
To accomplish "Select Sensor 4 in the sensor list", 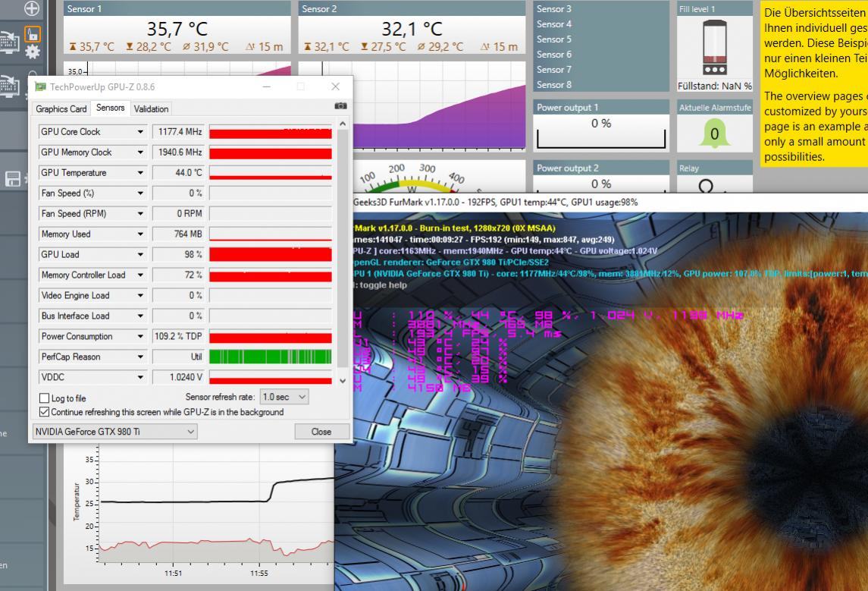I will 554,24.
